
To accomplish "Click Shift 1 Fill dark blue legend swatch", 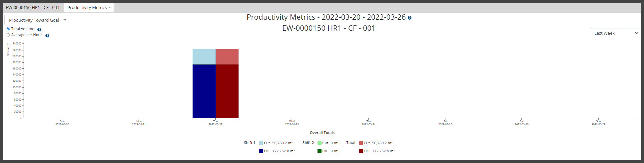I will (261, 151).
